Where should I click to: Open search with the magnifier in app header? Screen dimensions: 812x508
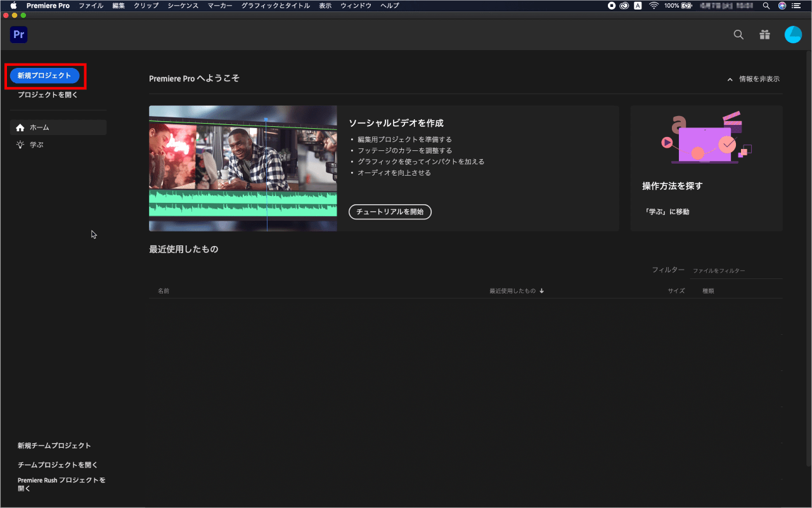pos(738,35)
